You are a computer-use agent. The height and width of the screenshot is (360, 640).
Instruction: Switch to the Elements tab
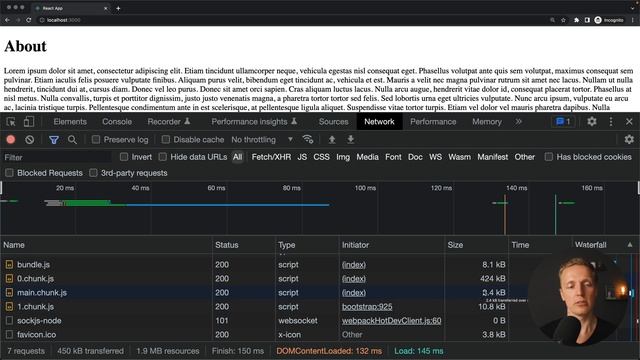click(70, 122)
